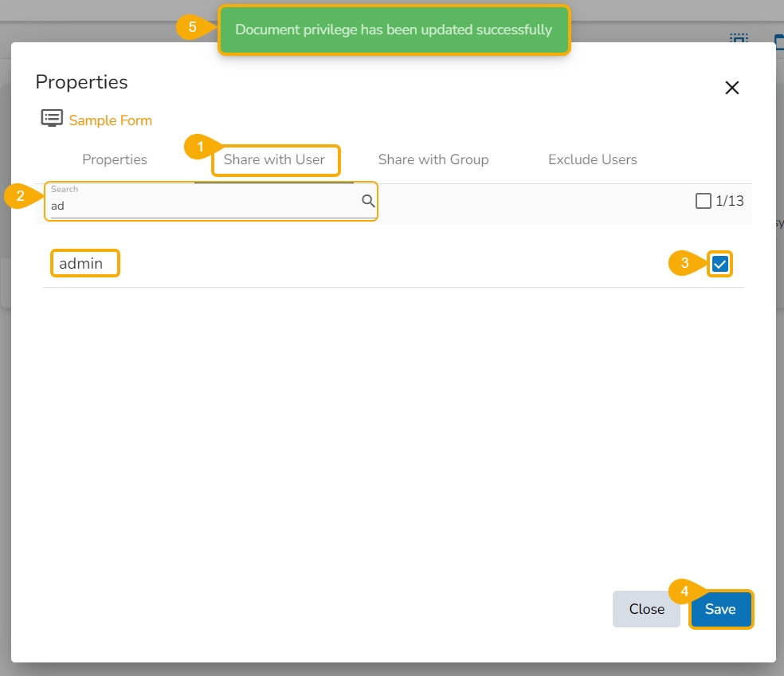Click the Properties dialog heading
The width and height of the screenshot is (784, 676).
pos(81,82)
